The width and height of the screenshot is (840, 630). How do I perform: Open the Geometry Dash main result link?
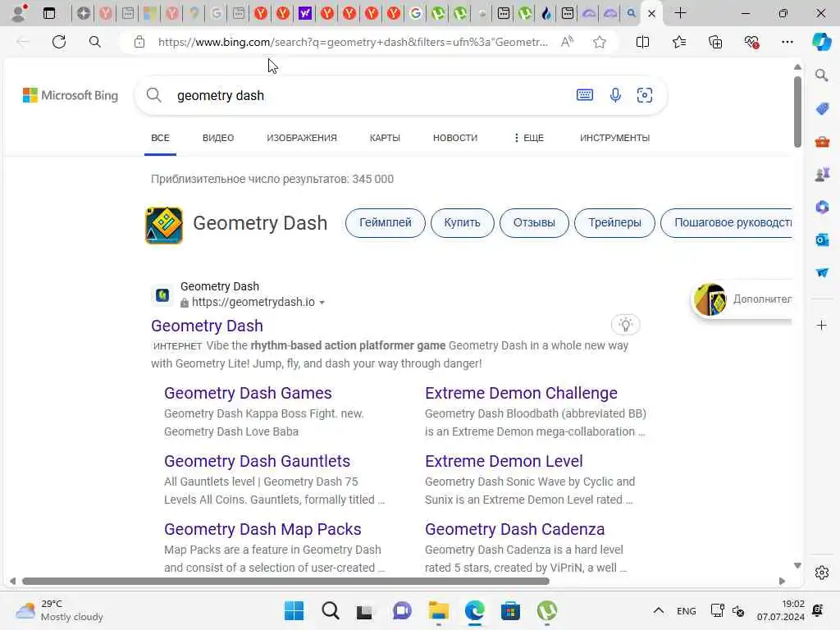[207, 326]
